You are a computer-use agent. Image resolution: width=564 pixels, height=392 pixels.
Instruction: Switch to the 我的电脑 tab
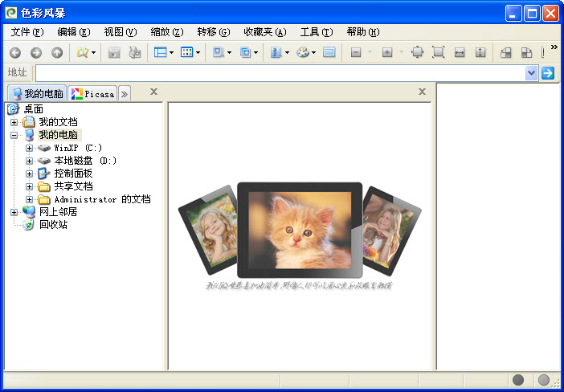pos(38,94)
